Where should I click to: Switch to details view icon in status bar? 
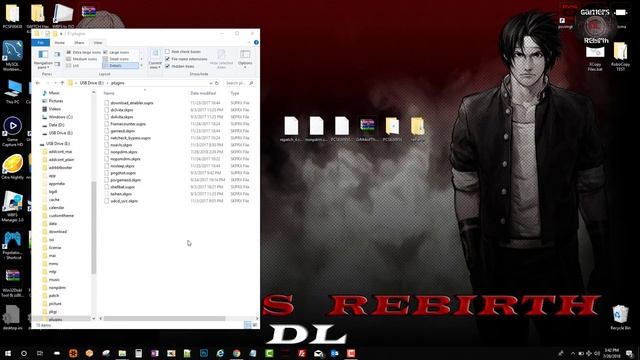247,324
